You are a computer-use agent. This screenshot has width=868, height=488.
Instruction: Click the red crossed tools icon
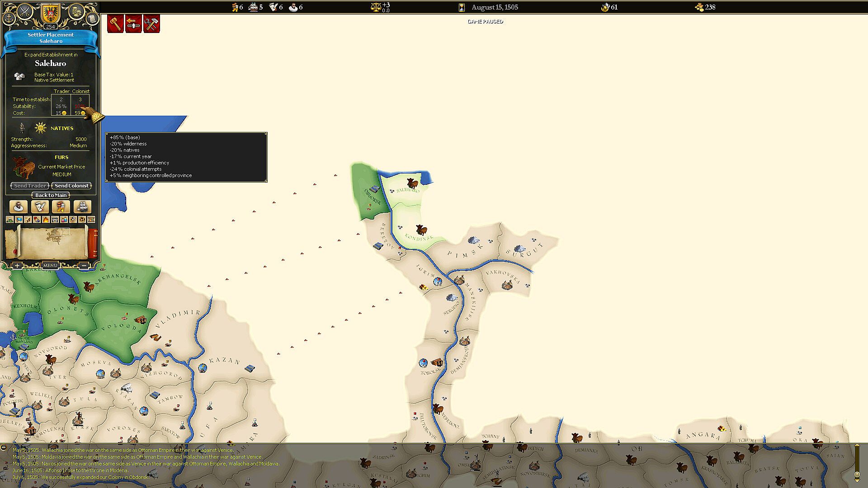[x=151, y=23]
